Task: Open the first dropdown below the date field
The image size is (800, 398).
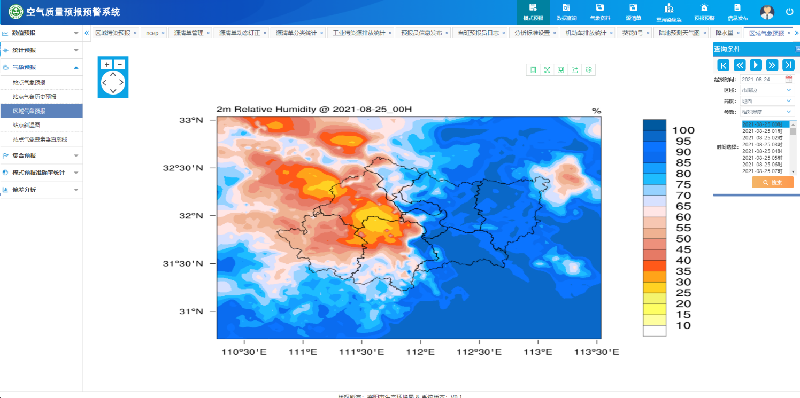Action: pyautogui.click(x=766, y=90)
